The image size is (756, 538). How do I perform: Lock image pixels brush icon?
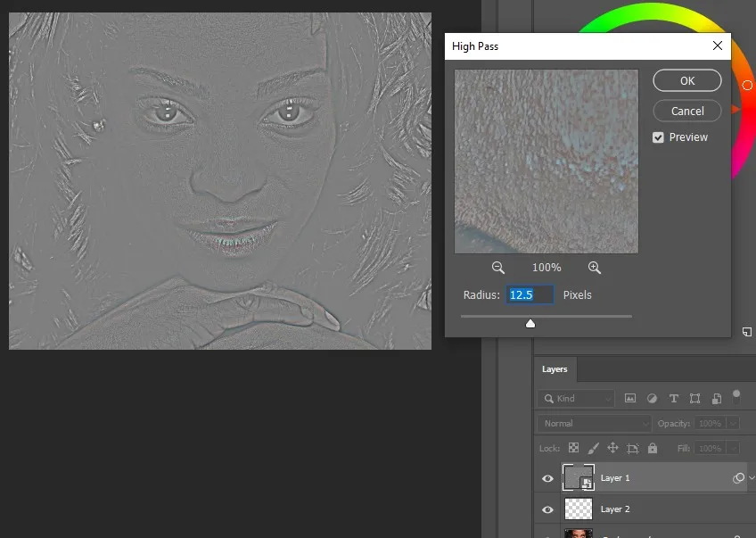[x=594, y=448]
